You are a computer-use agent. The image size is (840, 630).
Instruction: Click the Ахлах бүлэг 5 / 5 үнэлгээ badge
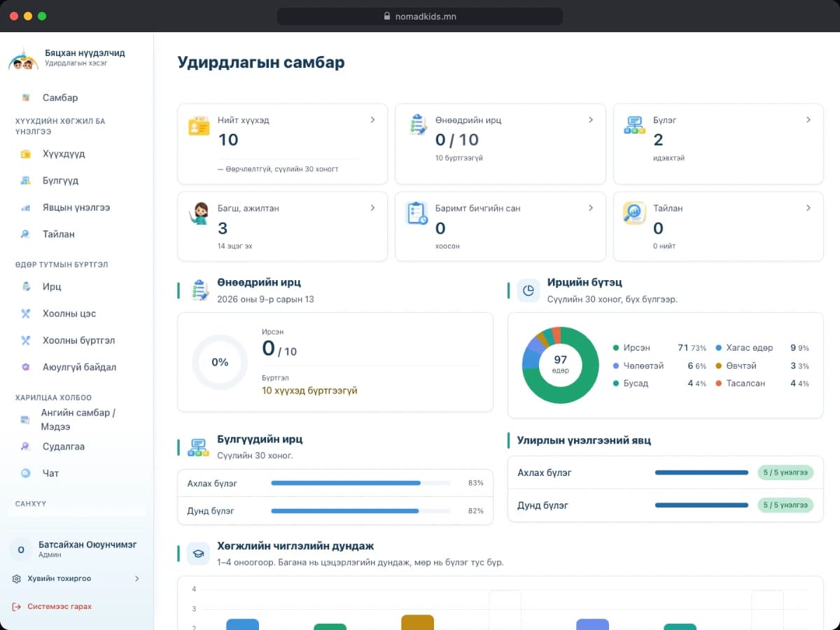(785, 472)
